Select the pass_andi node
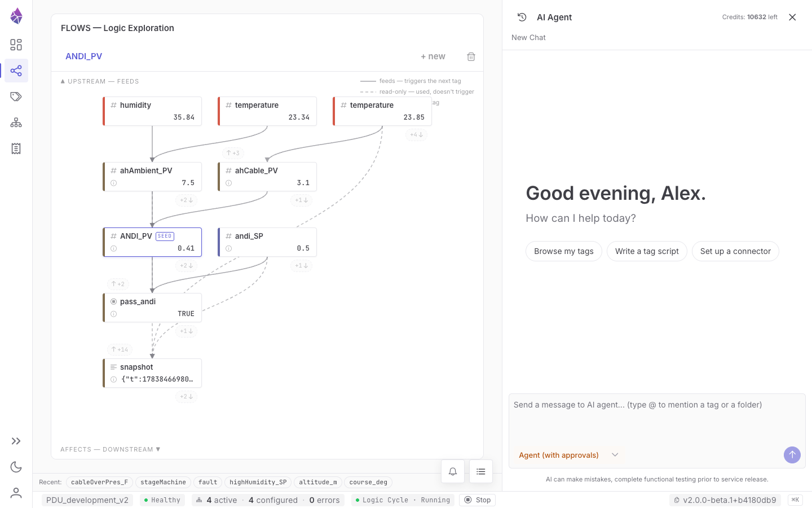 (x=152, y=308)
